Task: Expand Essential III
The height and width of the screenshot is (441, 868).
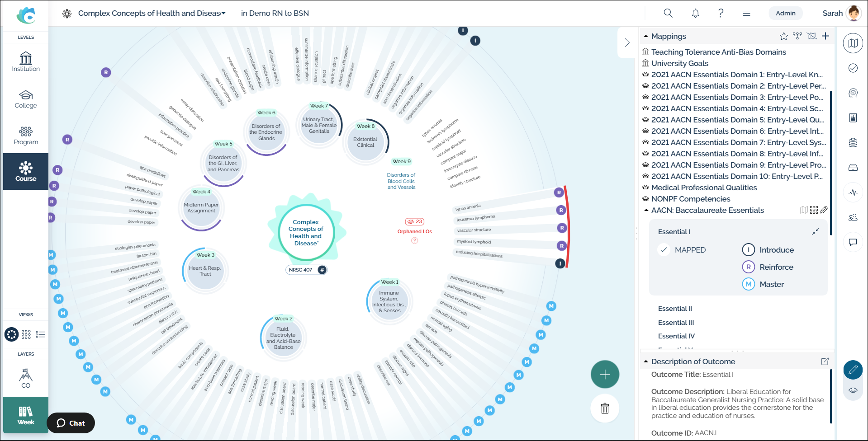Action: coord(676,323)
